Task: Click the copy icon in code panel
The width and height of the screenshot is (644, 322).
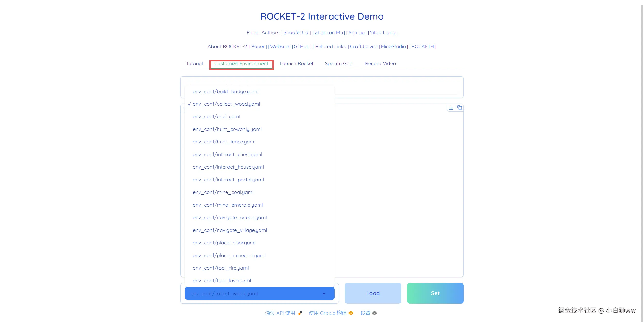Action: [460, 108]
